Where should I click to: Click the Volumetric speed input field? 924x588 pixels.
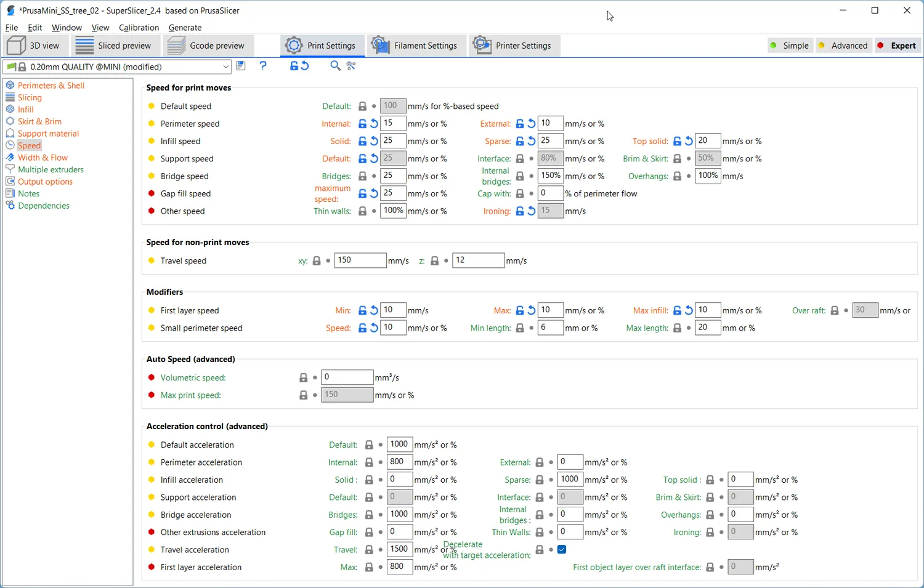click(347, 377)
